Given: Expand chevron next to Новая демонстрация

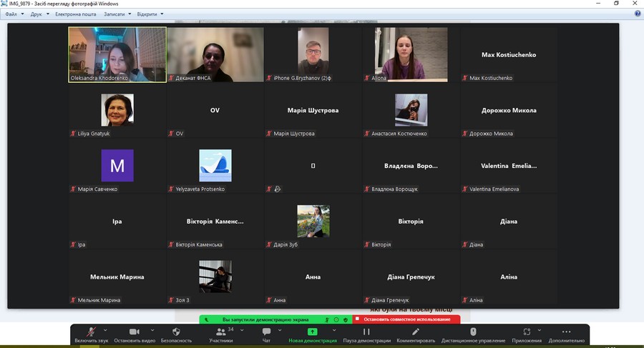Looking at the screenshot, I should pos(334,330).
